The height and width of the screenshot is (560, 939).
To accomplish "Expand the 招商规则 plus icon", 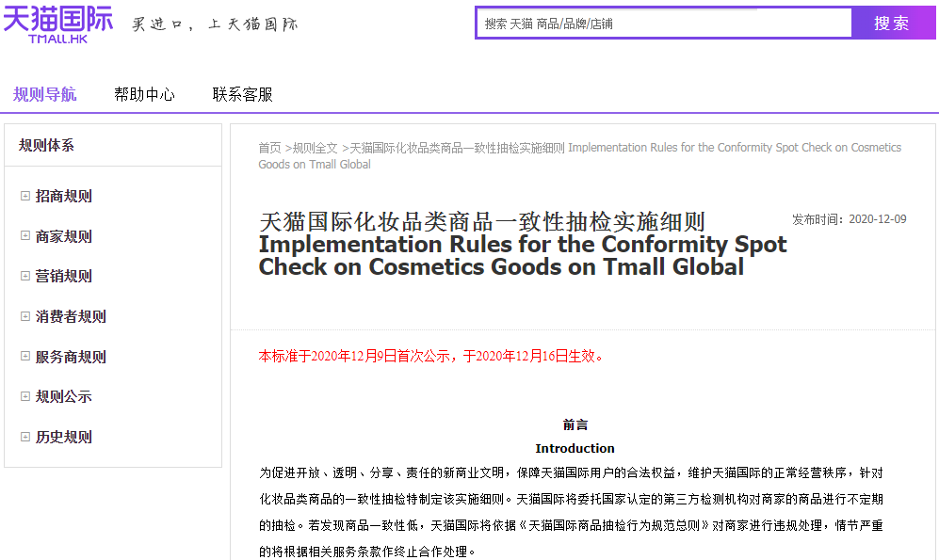I will [25, 196].
